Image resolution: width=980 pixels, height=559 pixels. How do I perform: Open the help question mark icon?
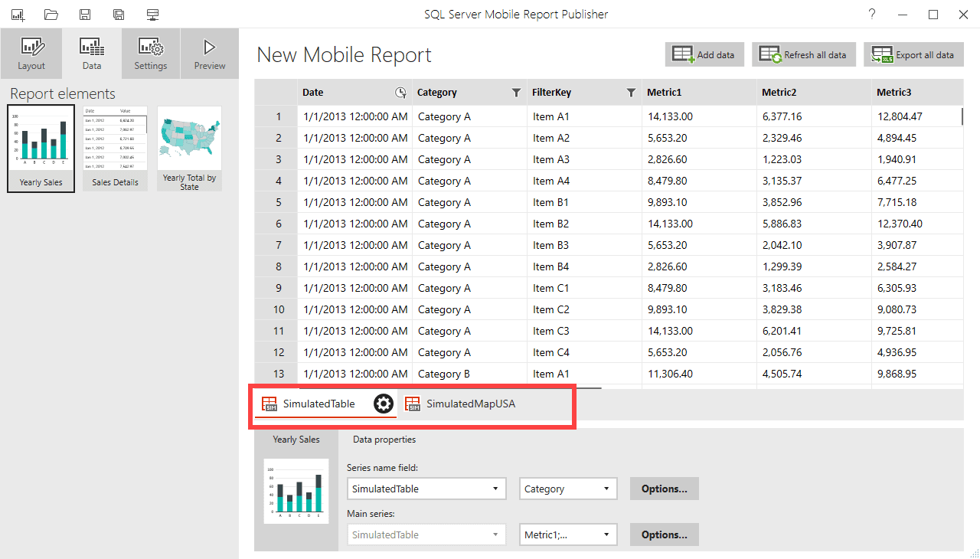click(x=872, y=14)
